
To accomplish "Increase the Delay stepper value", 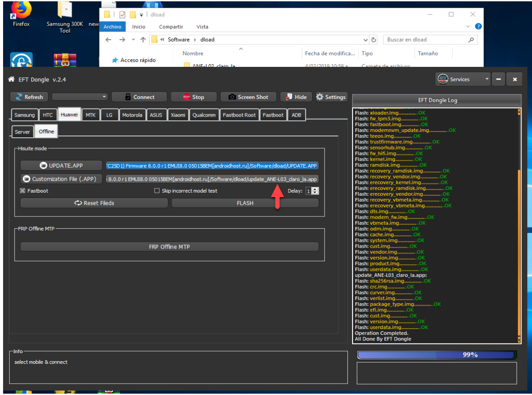I will pos(316,189).
